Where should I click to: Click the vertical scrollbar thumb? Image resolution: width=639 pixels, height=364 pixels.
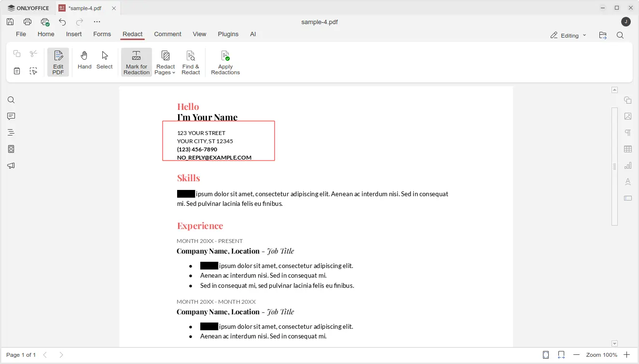point(614,166)
